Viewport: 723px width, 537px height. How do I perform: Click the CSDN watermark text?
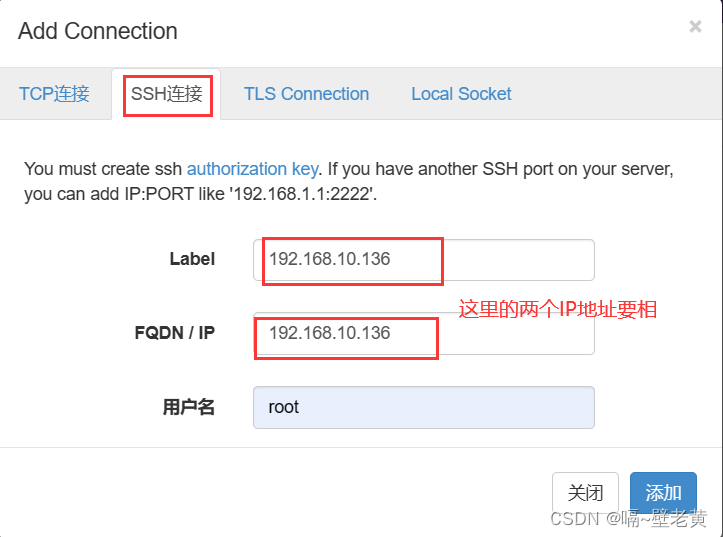point(628,519)
